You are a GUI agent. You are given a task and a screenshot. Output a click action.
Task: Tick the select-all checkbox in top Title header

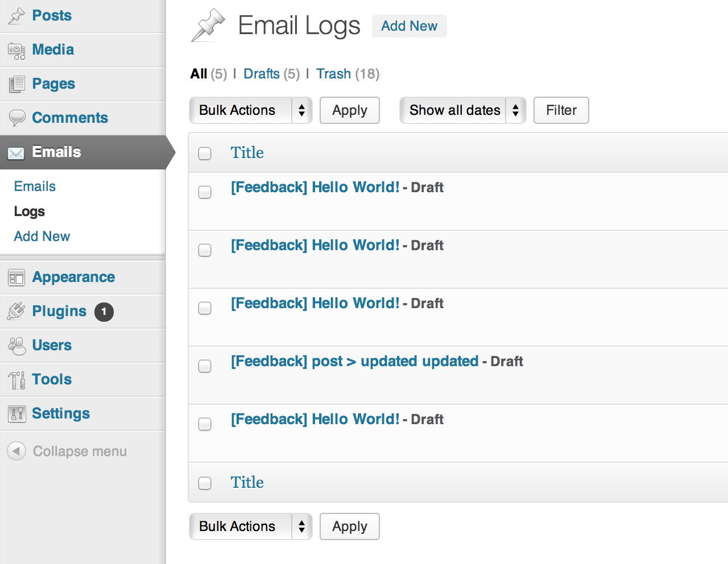pos(205,154)
